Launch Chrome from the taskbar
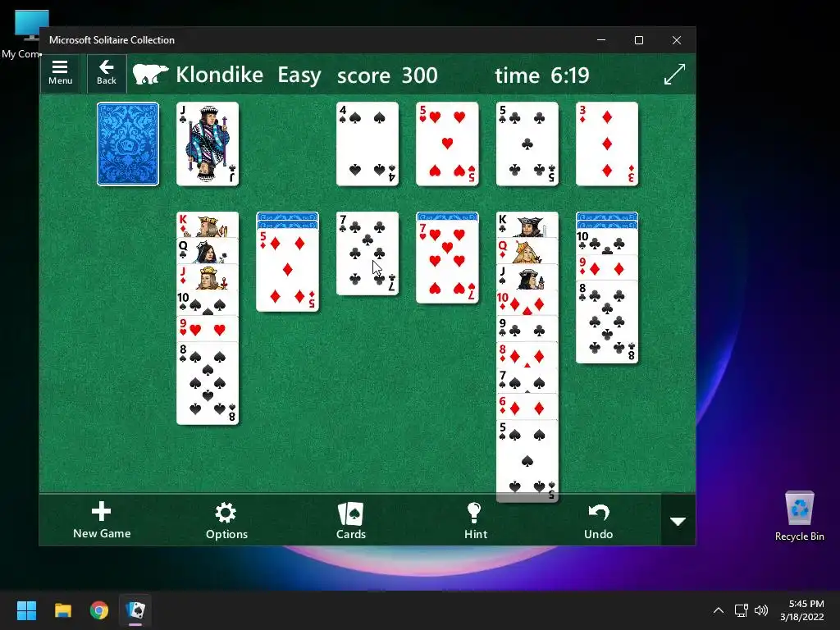 (x=99, y=610)
